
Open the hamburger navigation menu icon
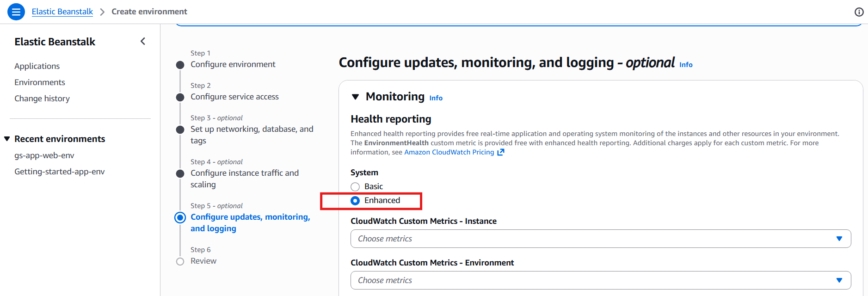(16, 12)
